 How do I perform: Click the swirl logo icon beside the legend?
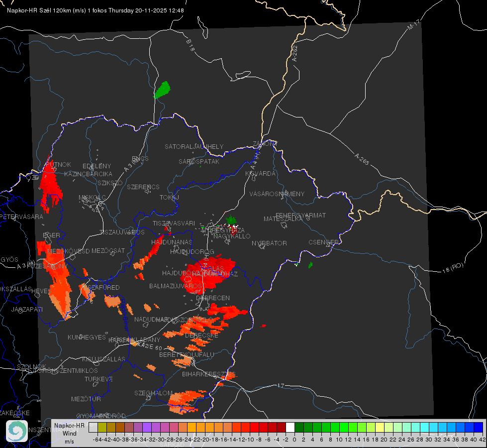(x=17, y=431)
